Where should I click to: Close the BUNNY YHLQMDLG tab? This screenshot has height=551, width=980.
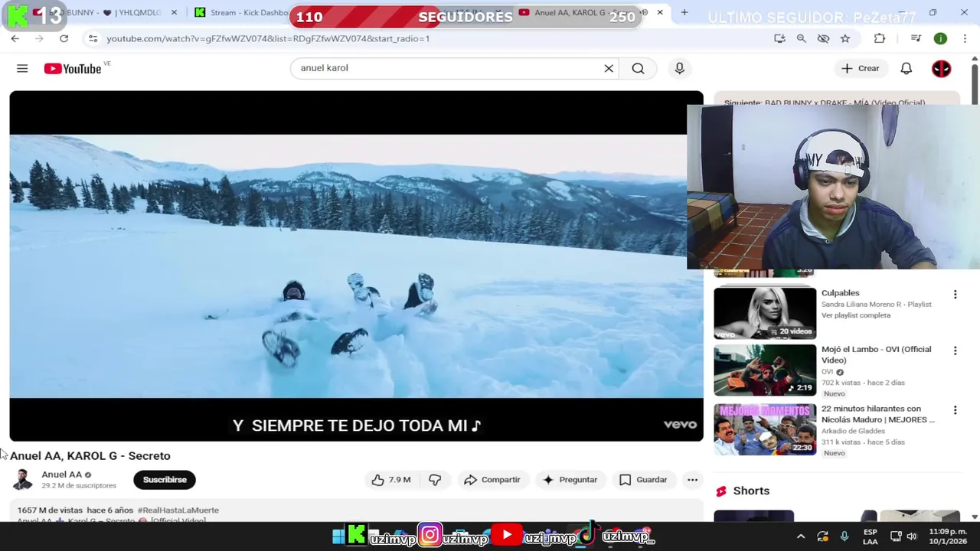click(174, 12)
